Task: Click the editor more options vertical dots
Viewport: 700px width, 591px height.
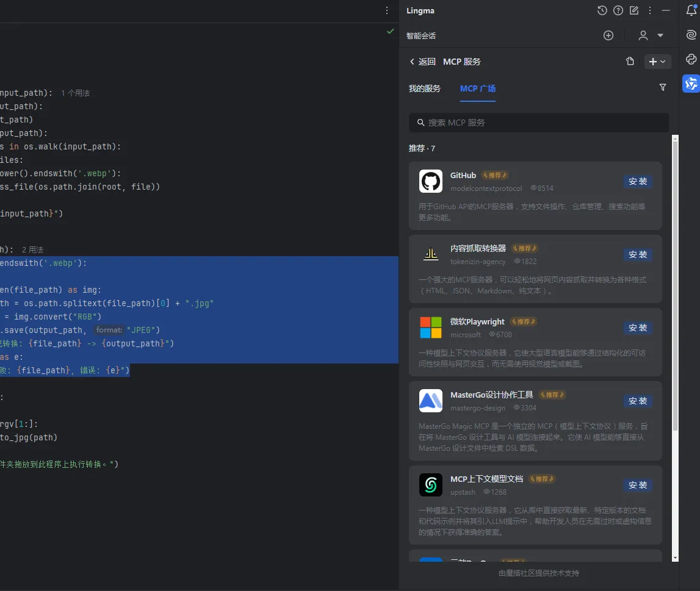Action: coord(386,10)
